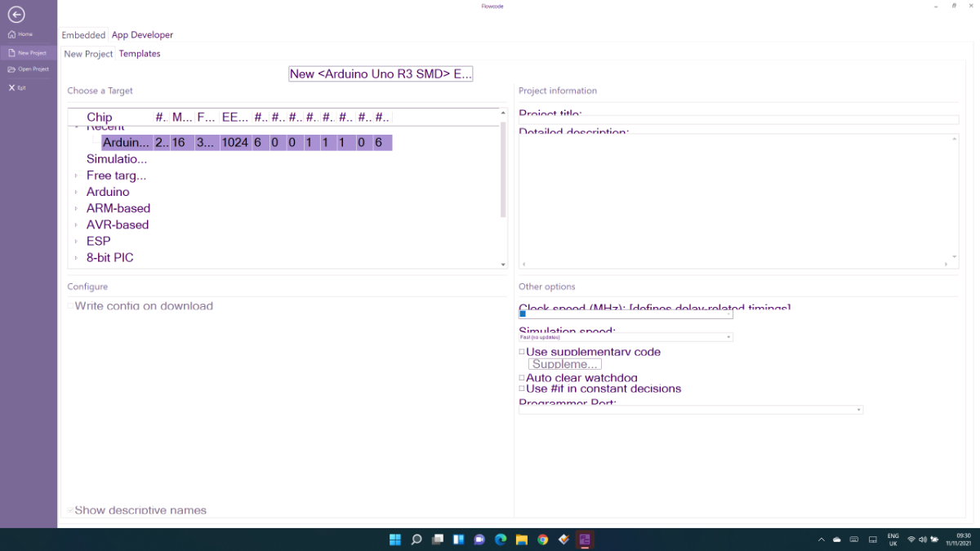The image size is (980, 551).
Task: Enable Use supplementary code checkbox
Action: click(522, 352)
